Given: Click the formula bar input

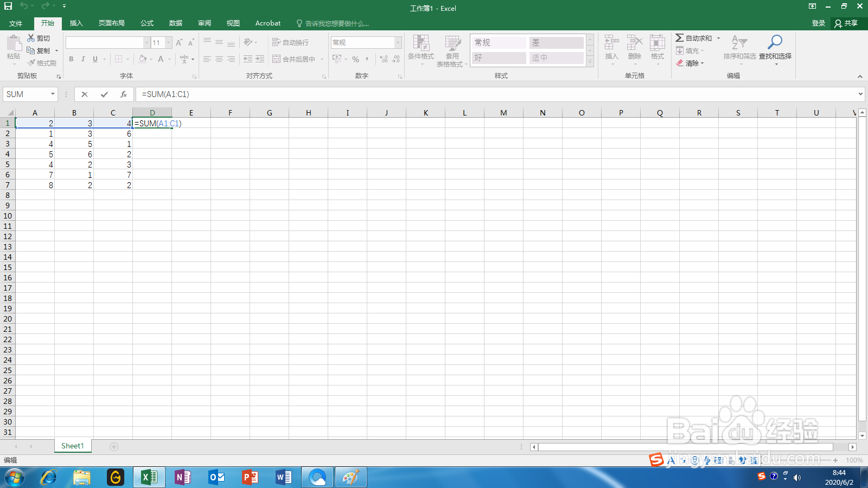Looking at the screenshot, I should (496, 94).
